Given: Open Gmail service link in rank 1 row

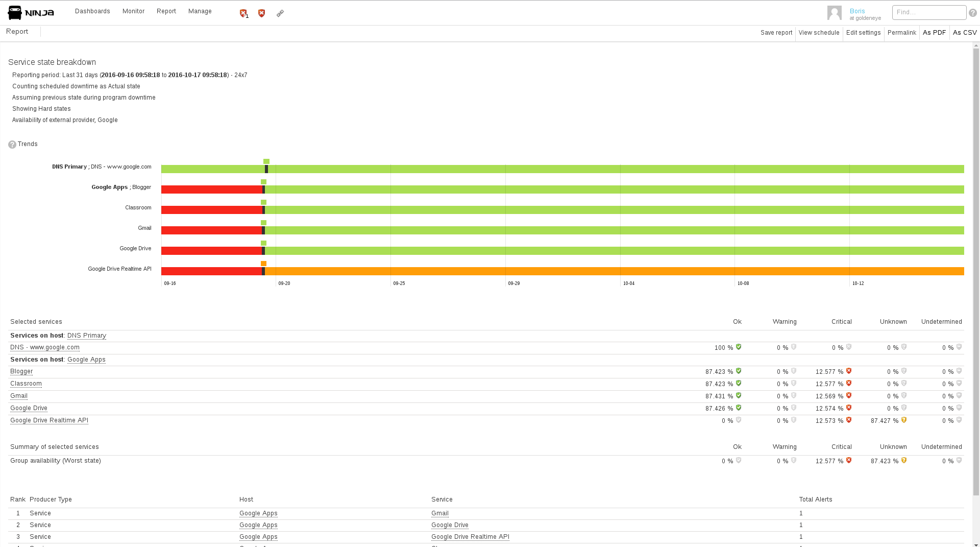Looking at the screenshot, I should pos(440,513).
